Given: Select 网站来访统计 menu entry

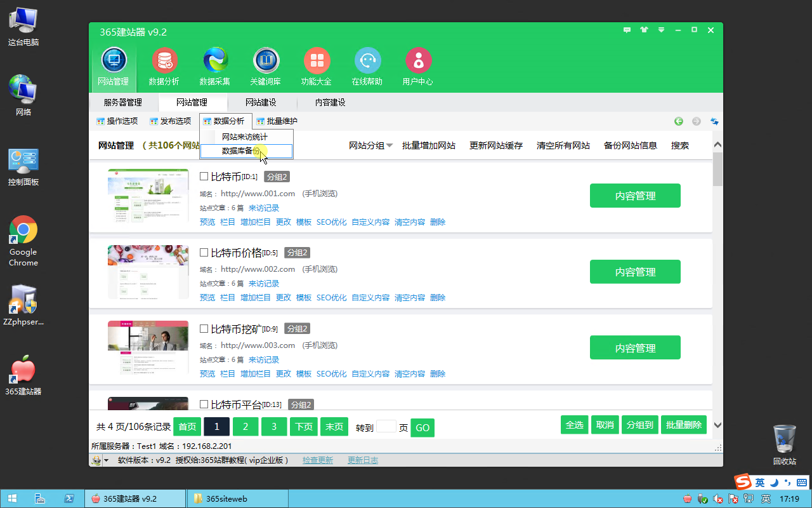Looking at the screenshot, I should [x=246, y=137].
